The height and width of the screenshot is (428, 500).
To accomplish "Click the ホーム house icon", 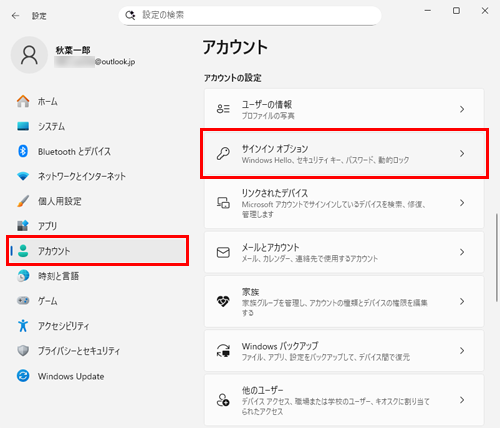I will (23, 101).
